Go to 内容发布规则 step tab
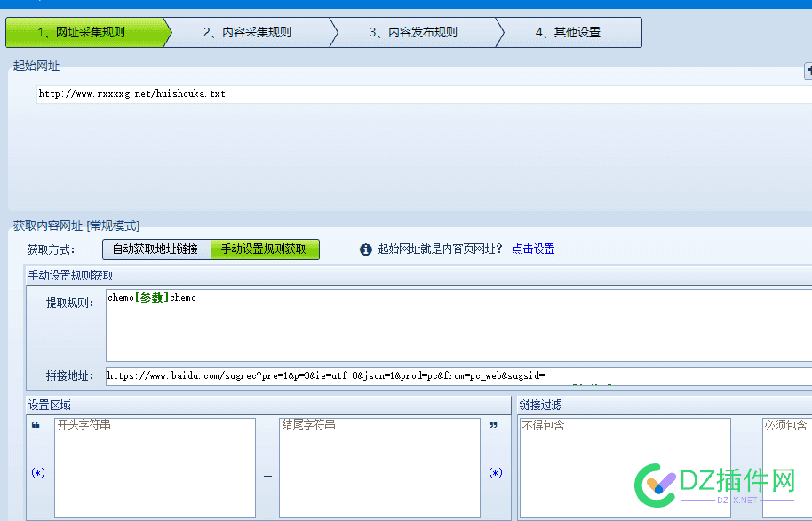812x521 pixels. coord(414,32)
